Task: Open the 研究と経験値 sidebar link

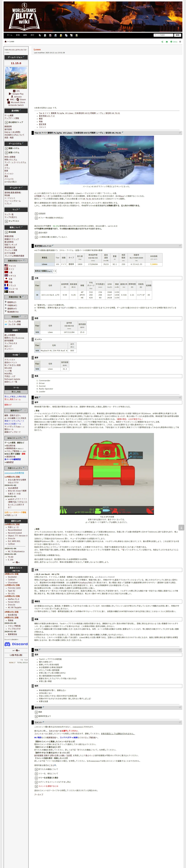Action: (x=10, y=157)
